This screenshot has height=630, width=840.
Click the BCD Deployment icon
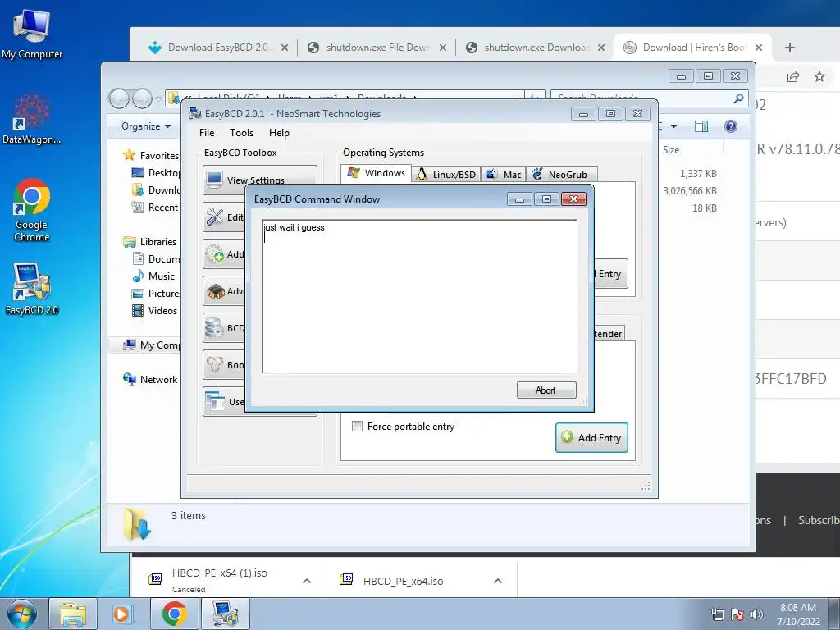(216, 365)
